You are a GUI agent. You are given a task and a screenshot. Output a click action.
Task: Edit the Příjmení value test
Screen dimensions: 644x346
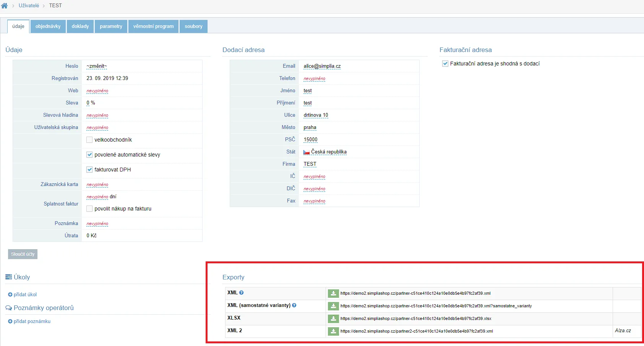308,103
